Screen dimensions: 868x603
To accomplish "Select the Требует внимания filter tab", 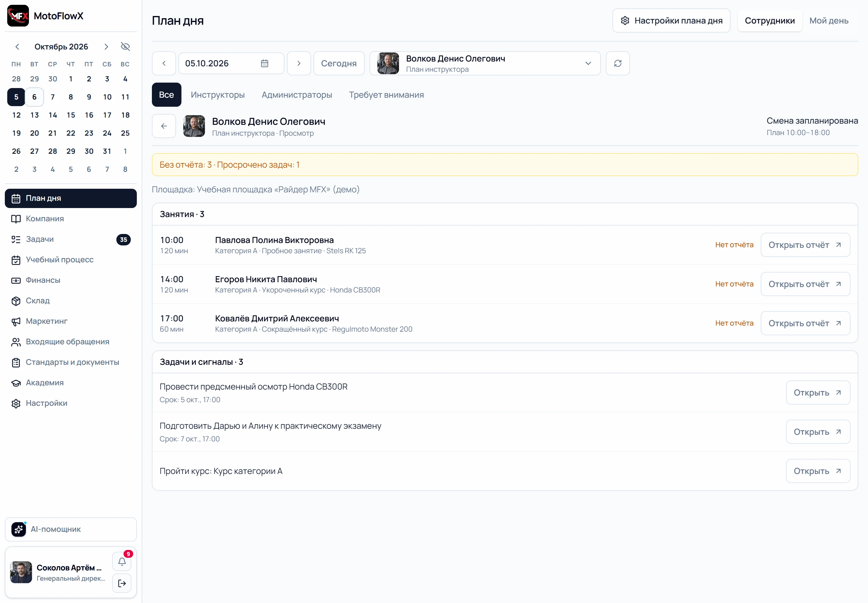I will tap(386, 95).
